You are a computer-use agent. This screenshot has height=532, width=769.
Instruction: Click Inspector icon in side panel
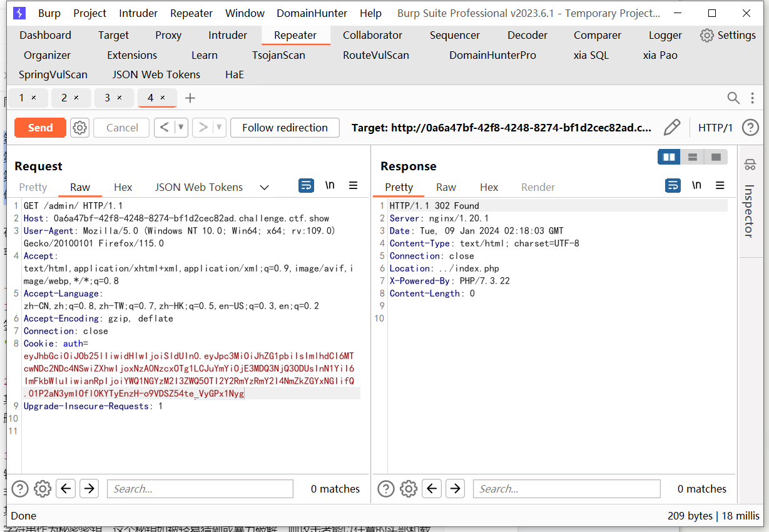click(x=750, y=165)
